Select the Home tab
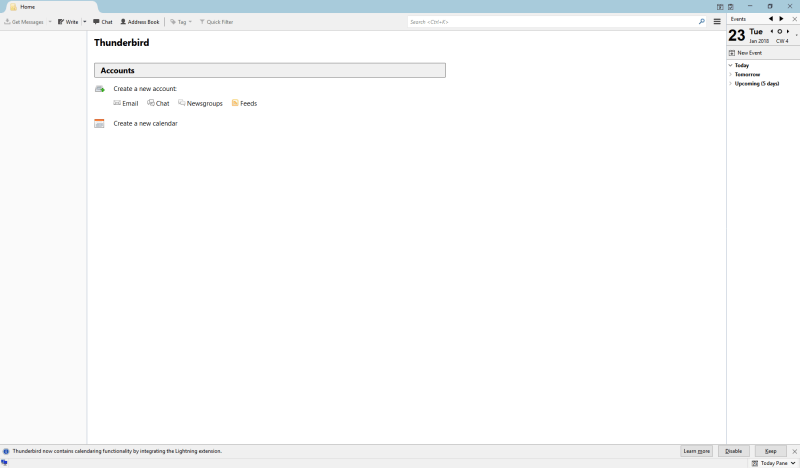800x468 pixels. (x=51, y=7)
